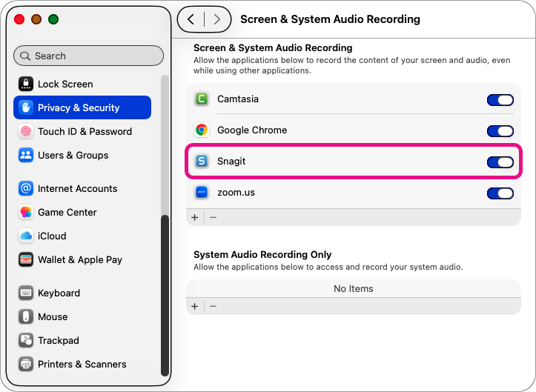Viewport: 536px width, 392px height.
Task: Open Mouse settings
Action: tap(82, 316)
